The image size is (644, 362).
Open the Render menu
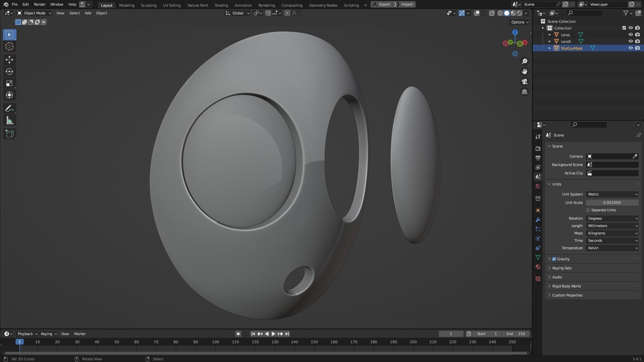[40, 4]
